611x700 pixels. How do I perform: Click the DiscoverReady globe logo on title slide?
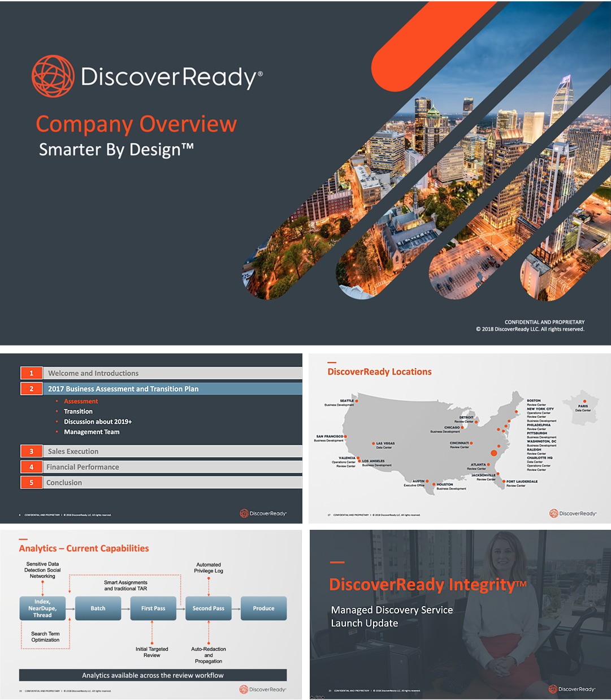pos(54,76)
